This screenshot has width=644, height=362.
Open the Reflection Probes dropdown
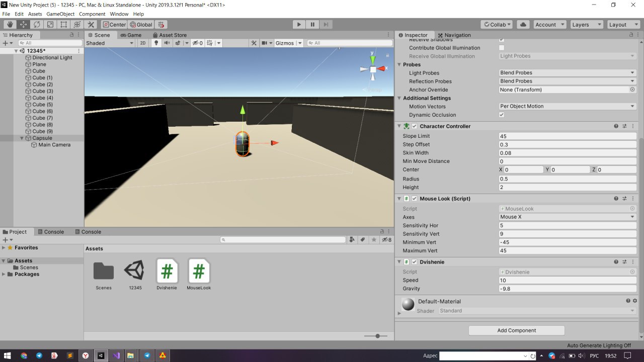pos(568,81)
